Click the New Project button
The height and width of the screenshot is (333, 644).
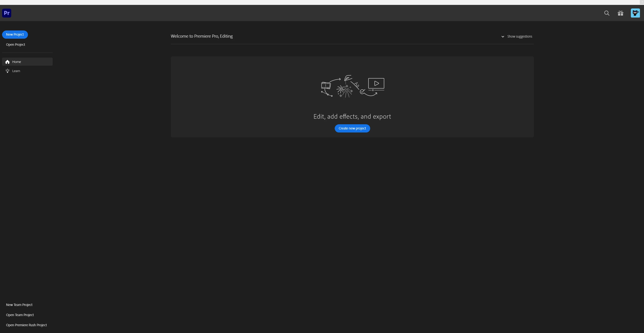(x=15, y=34)
